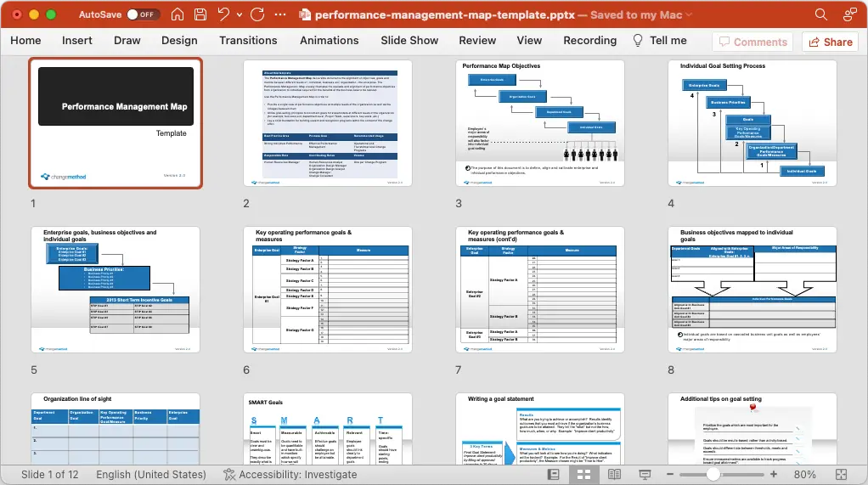Open the View tab

click(529, 41)
